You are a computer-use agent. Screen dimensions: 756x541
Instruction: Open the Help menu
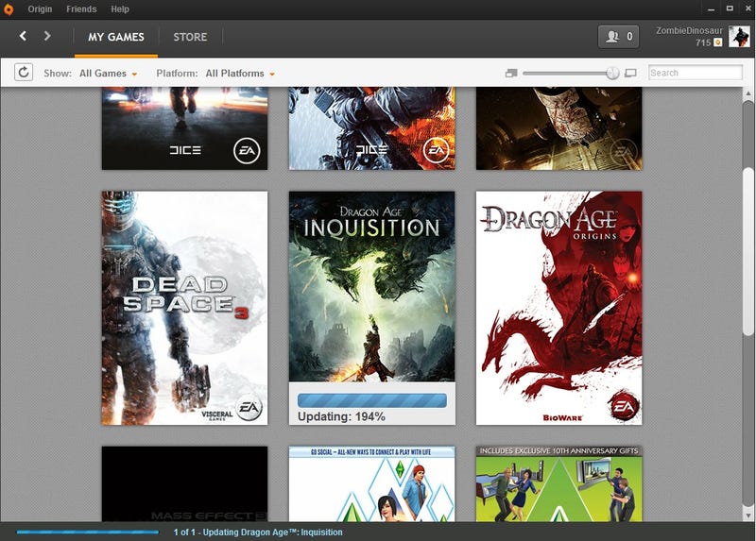tap(120, 9)
